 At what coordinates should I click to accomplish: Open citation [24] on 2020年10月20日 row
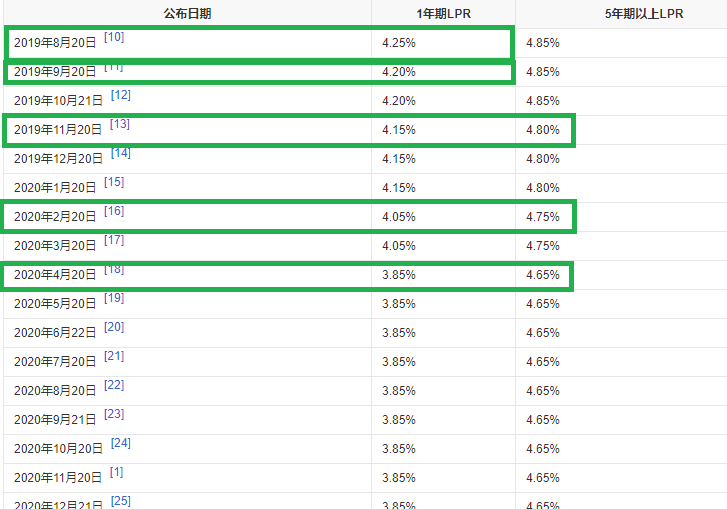121,443
